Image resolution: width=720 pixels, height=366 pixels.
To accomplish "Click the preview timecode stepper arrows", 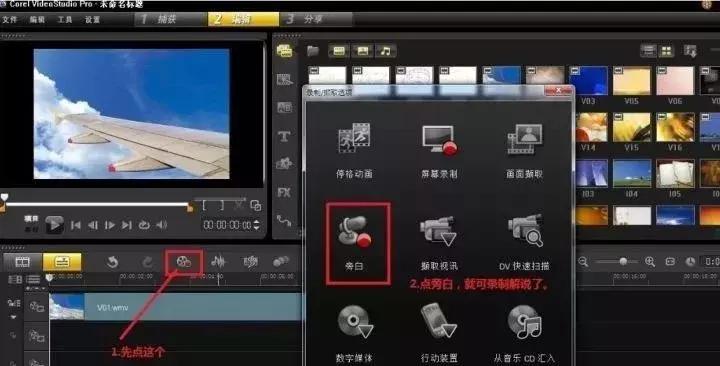I will (257, 225).
